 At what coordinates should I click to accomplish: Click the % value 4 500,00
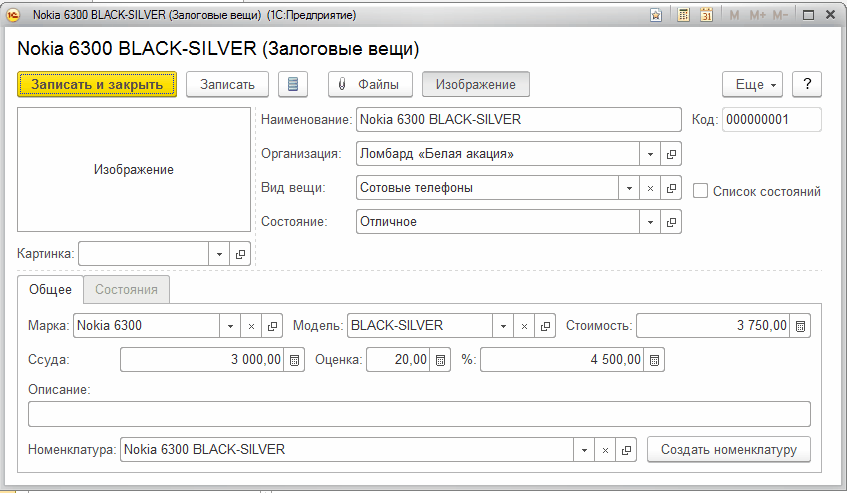(615, 360)
